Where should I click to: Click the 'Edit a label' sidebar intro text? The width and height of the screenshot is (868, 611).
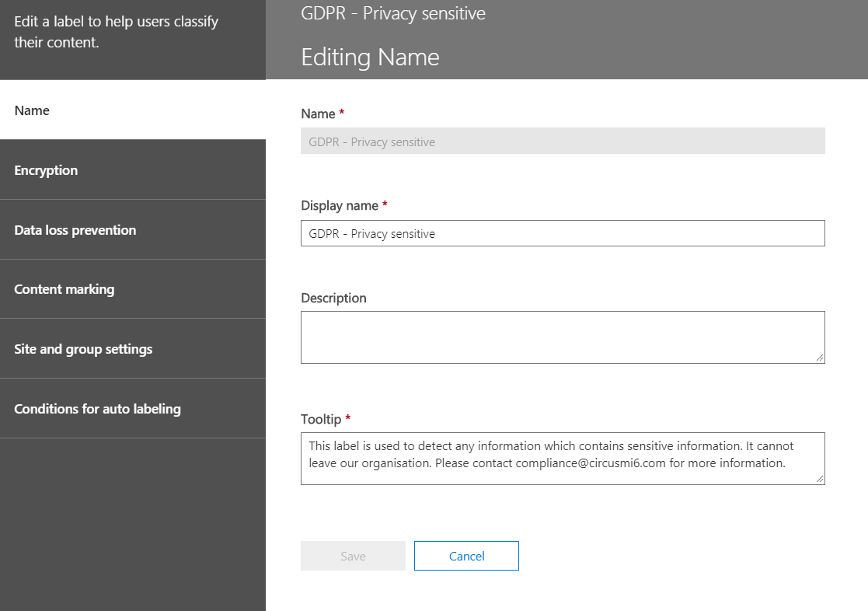tap(116, 32)
